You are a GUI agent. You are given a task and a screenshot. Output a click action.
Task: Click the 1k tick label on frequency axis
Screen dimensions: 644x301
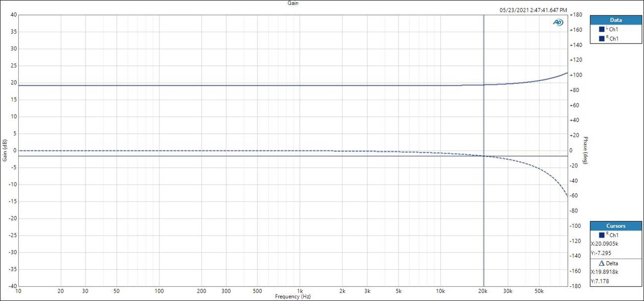coord(299,291)
